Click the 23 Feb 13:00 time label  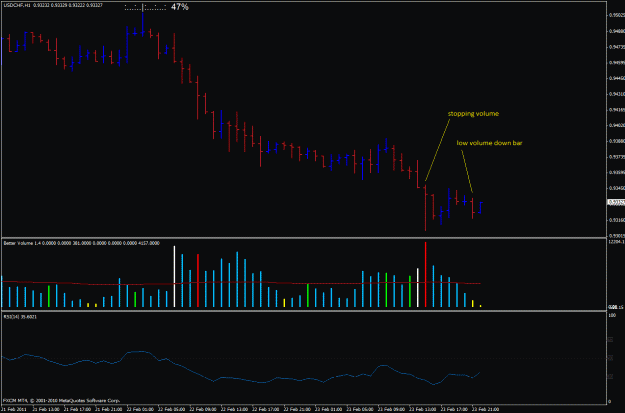tap(423, 409)
